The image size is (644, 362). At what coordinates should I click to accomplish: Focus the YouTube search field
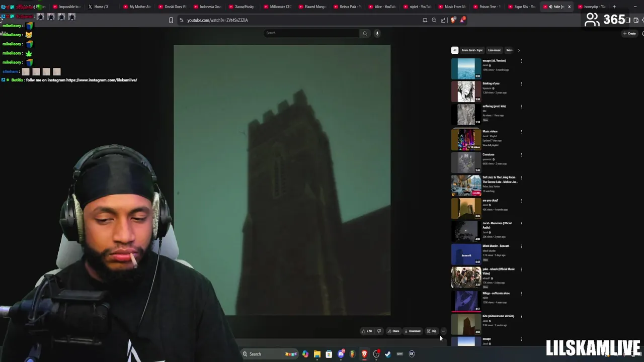tap(312, 33)
